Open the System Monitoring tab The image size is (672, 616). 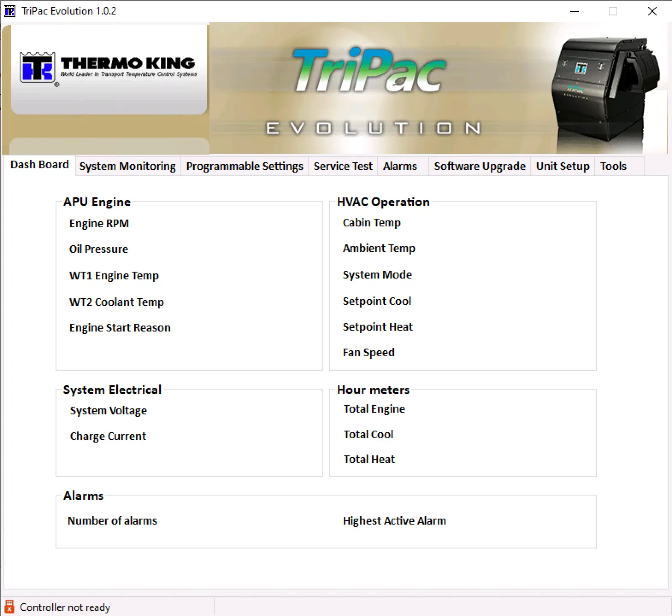coord(127,166)
